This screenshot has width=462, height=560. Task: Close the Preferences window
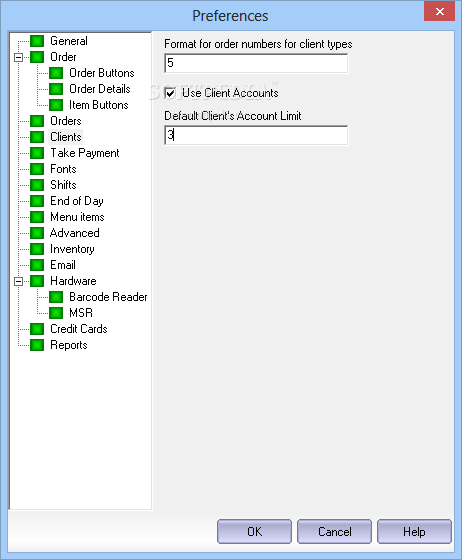click(x=440, y=11)
